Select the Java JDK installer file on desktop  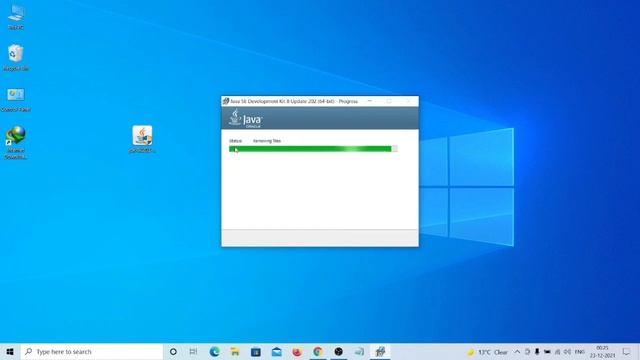pos(142,139)
